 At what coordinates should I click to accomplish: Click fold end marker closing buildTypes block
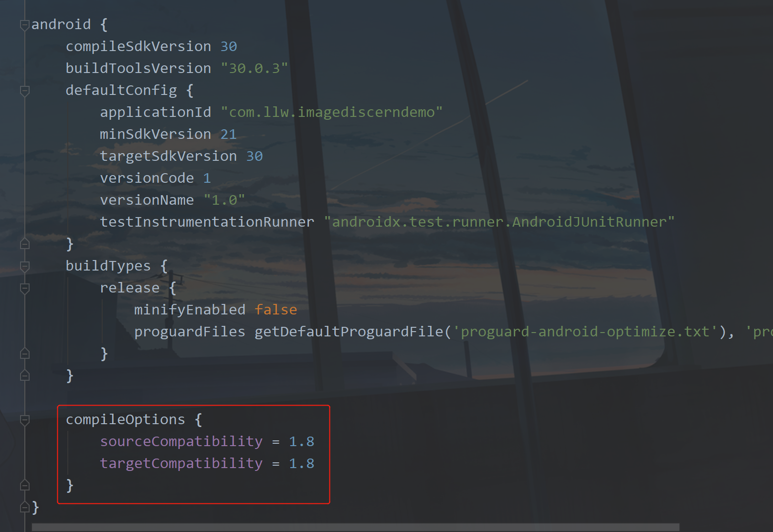(25, 376)
